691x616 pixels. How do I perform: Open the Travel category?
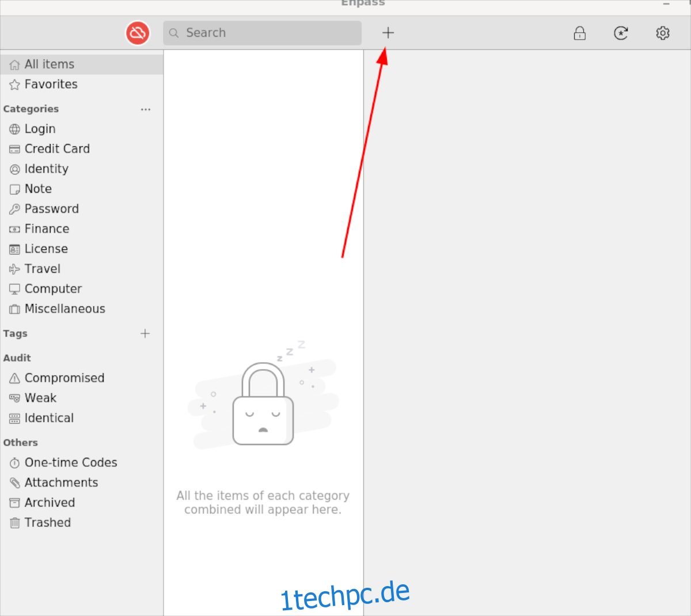[x=82, y=269]
